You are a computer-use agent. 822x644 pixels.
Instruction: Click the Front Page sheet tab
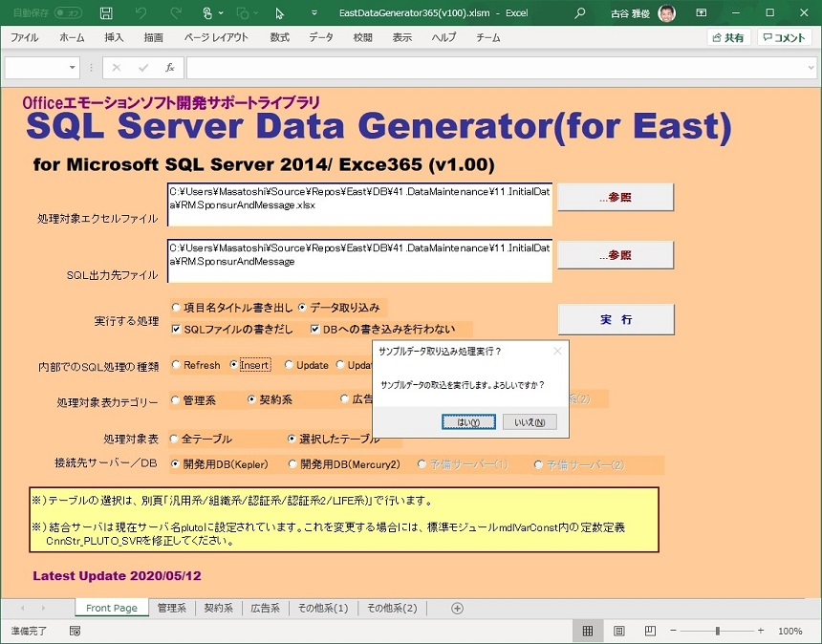pos(112,608)
